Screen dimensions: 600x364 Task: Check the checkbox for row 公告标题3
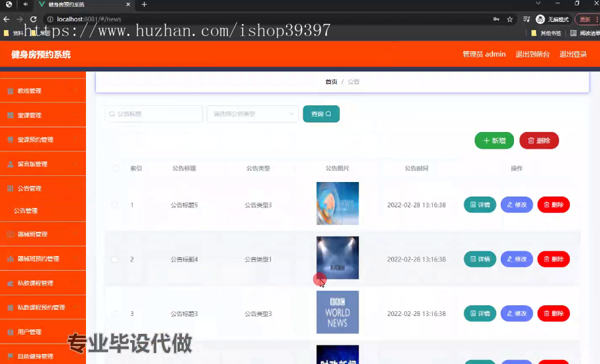[115, 313]
